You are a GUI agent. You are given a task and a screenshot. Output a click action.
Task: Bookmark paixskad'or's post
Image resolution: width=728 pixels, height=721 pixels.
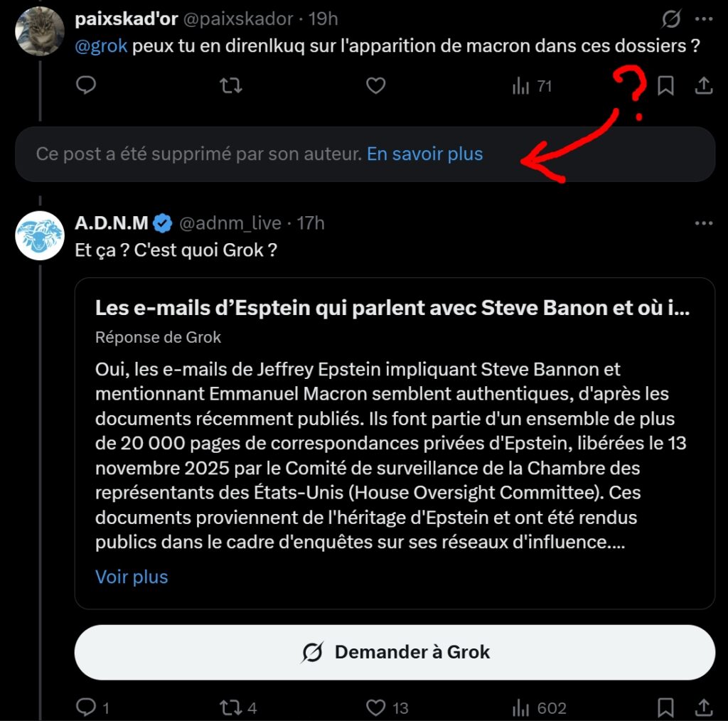(x=665, y=86)
